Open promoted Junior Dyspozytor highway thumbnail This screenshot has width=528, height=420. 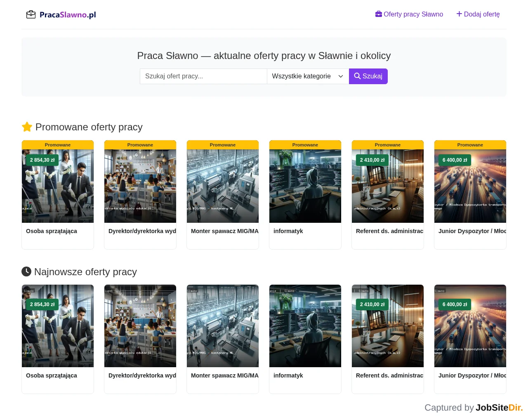[470, 186]
